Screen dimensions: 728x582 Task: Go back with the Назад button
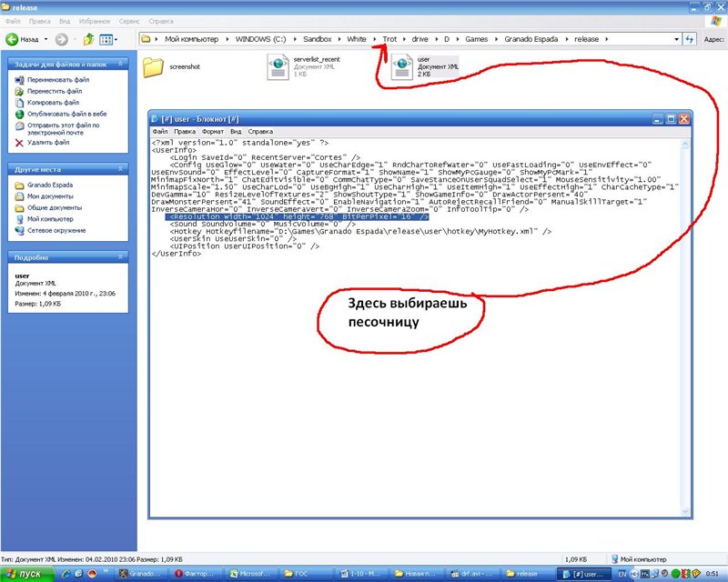coord(22,39)
